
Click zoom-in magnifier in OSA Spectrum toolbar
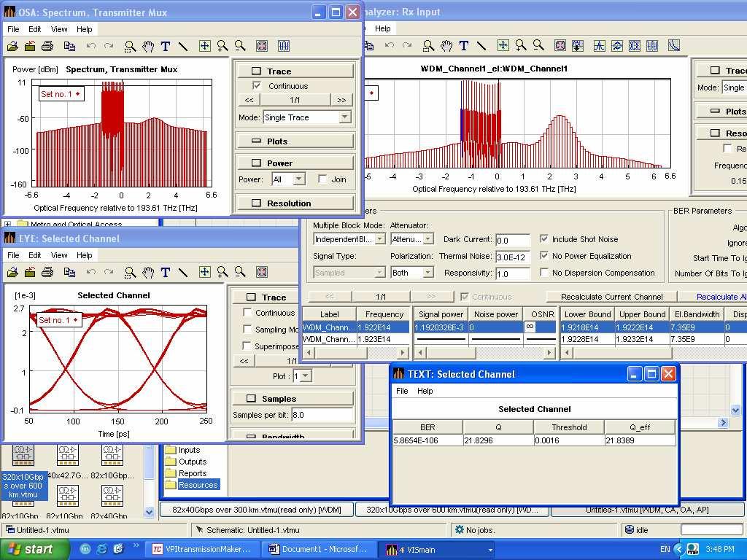[x=222, y=46]
